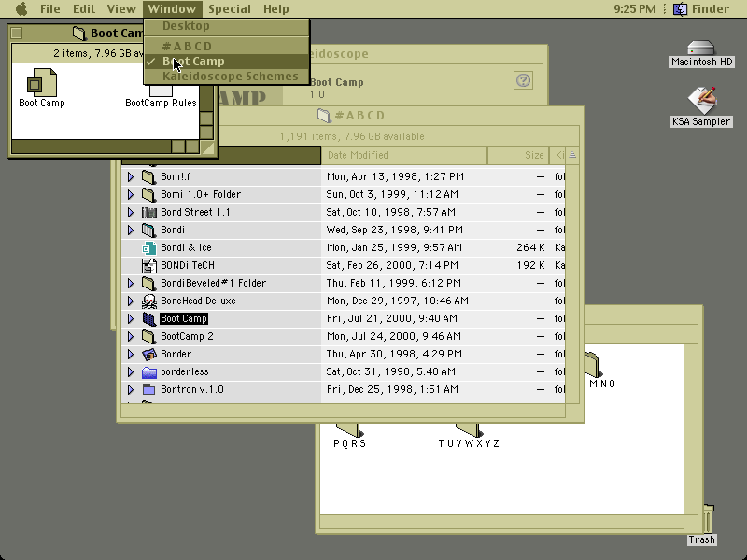747x560 pixels.
Task: Sort list by Size column
Action: point(518,155)
